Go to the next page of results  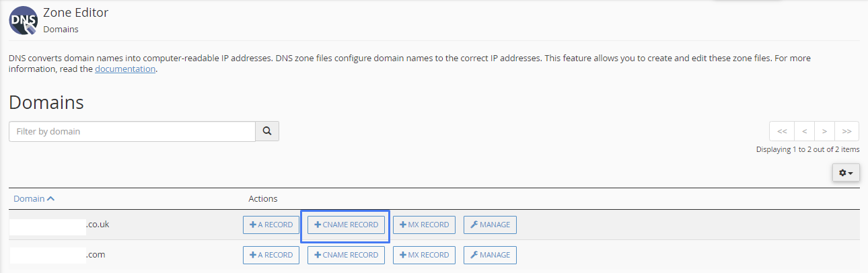coord(824,131)
